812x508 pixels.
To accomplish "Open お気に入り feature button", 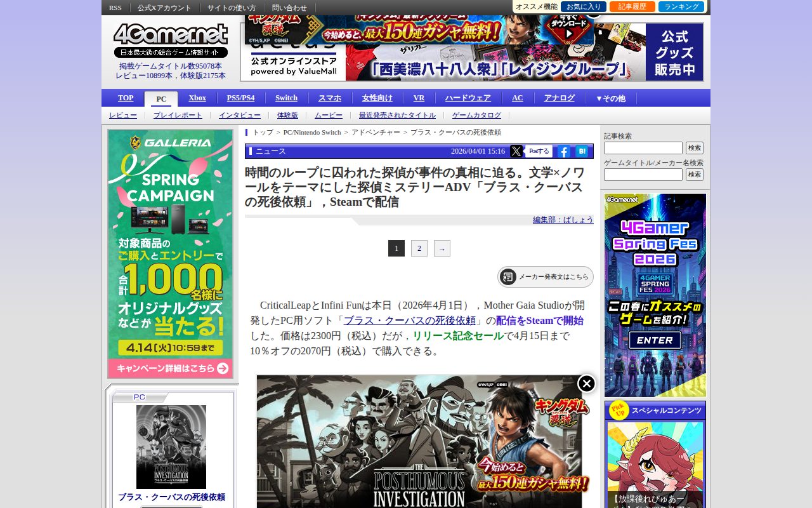I will pyautogui.click(x=584, y=7).
